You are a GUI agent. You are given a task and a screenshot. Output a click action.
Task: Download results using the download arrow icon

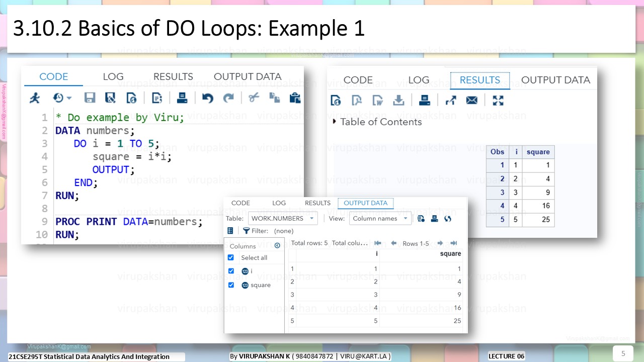tap(398, 101)
